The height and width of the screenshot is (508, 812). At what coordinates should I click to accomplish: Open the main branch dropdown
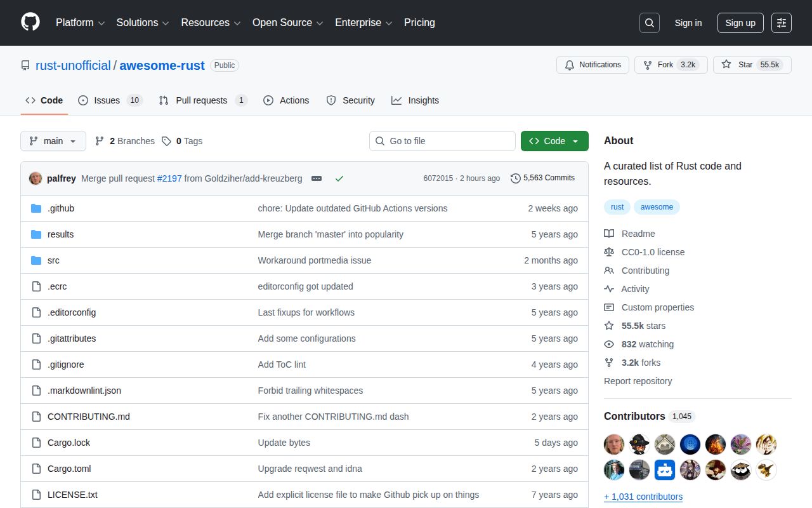[x=53, y=141]
